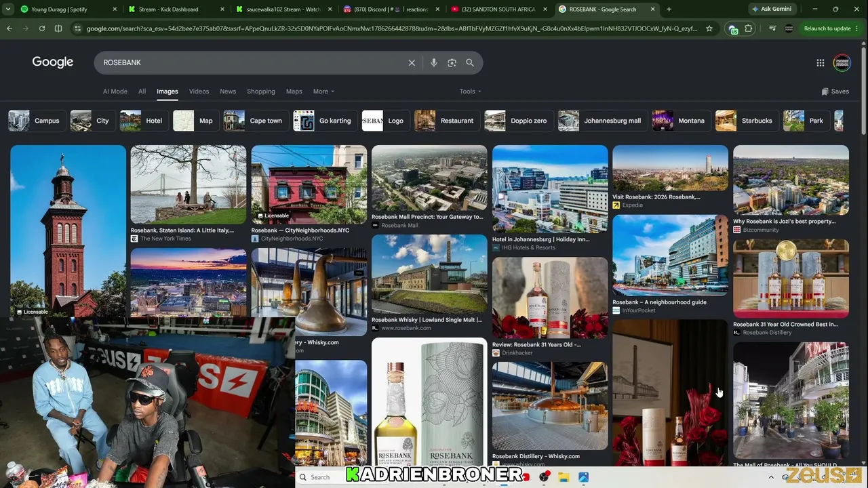Click Relaunch to update button
This screenshot has width=868, height=488.
pyautogui.click(x=827, y=28)
